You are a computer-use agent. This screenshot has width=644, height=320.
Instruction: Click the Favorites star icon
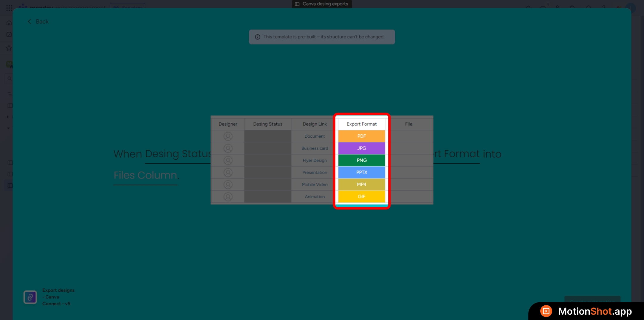tap(9, 48)
